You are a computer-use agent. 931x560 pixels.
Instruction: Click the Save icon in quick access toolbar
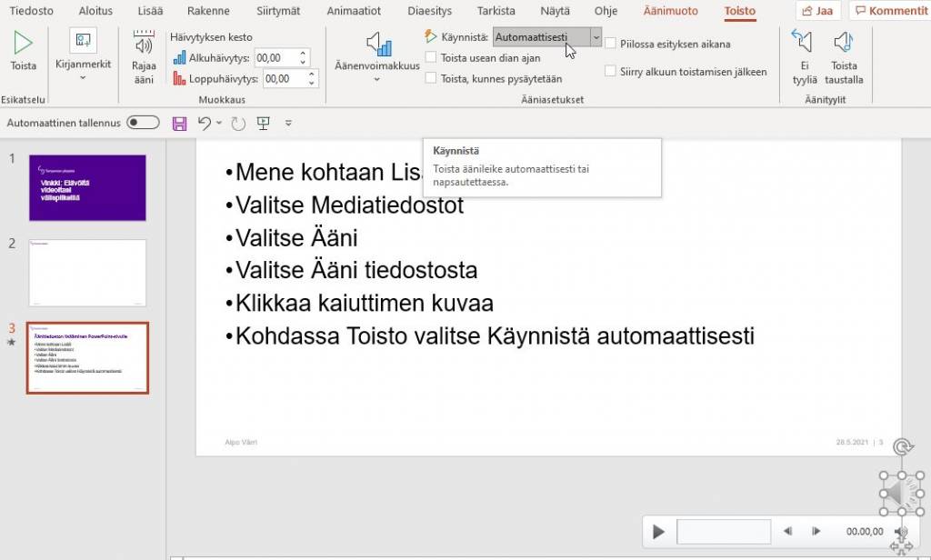pos(179,123)
